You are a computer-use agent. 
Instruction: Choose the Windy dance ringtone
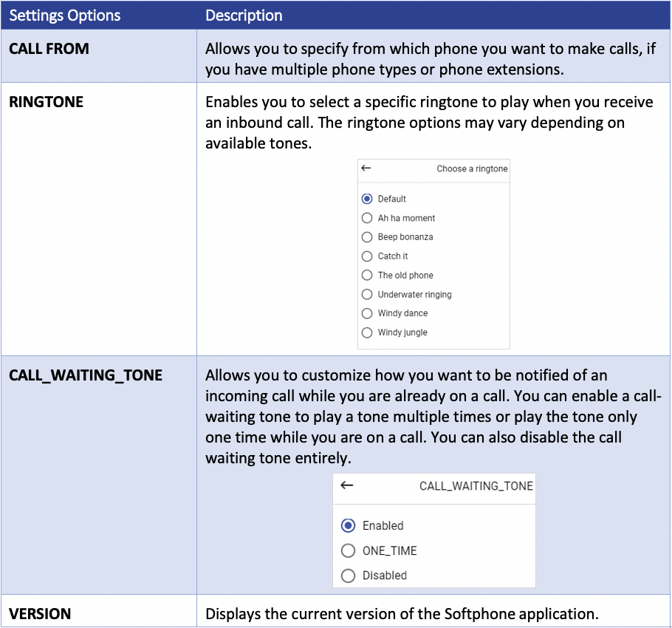click(x=367, y=313)
